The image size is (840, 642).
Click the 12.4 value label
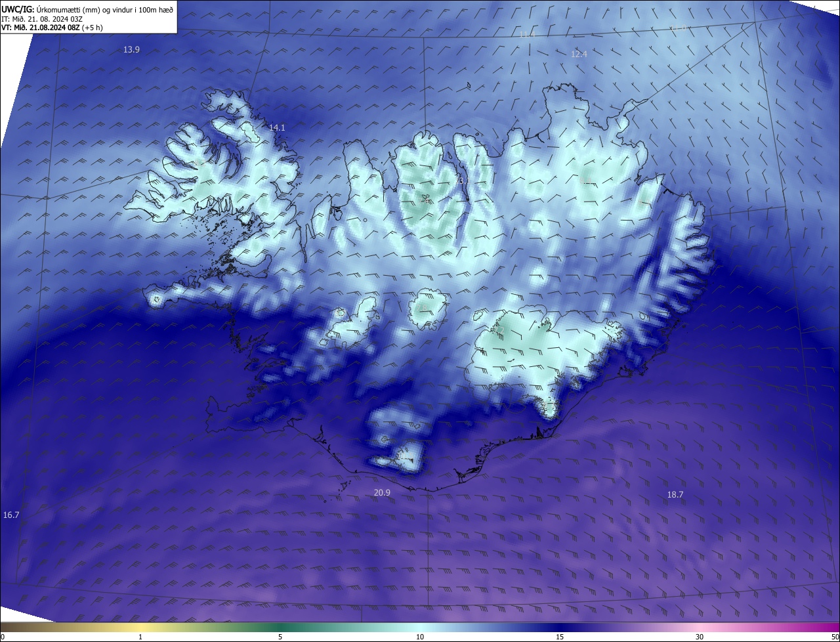point(579,54)
